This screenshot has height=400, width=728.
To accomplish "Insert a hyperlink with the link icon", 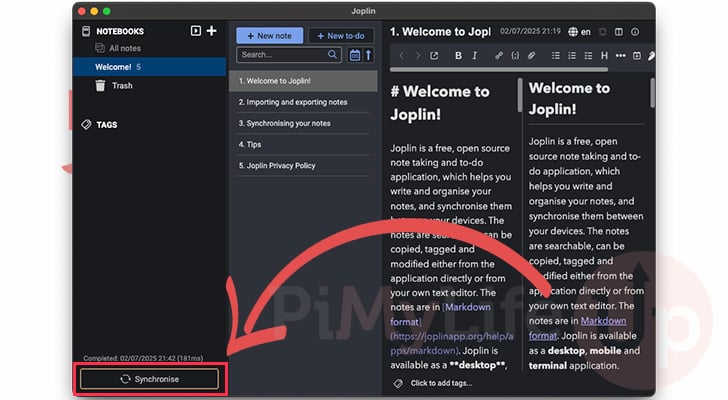I will (499, 56).
